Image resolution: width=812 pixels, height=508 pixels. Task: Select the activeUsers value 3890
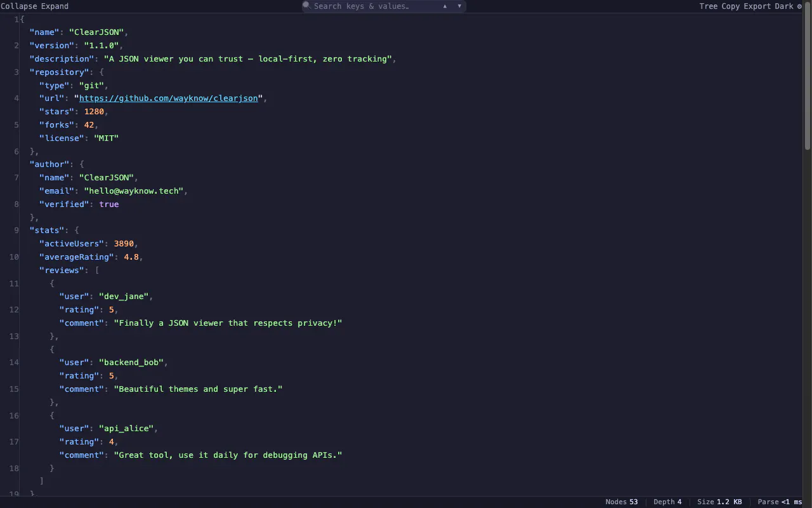tap(124, 244)
